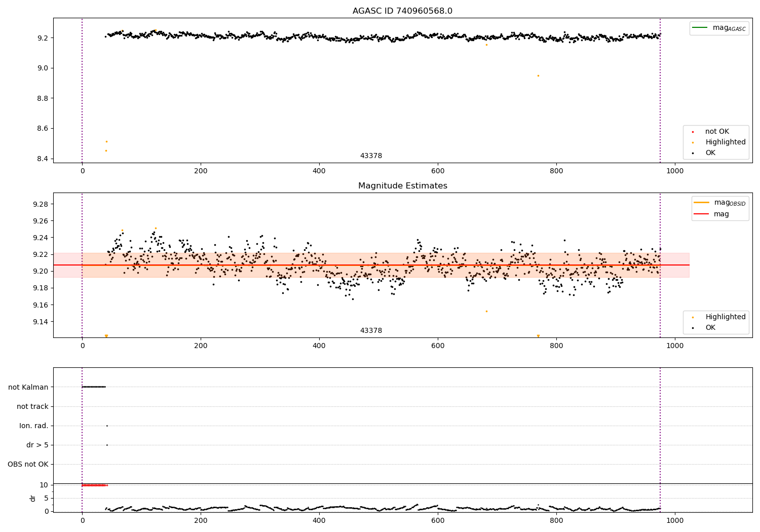Click the orange outlier point near 8.95 in top plot
The image size is (760, 532).
[538, 75]
